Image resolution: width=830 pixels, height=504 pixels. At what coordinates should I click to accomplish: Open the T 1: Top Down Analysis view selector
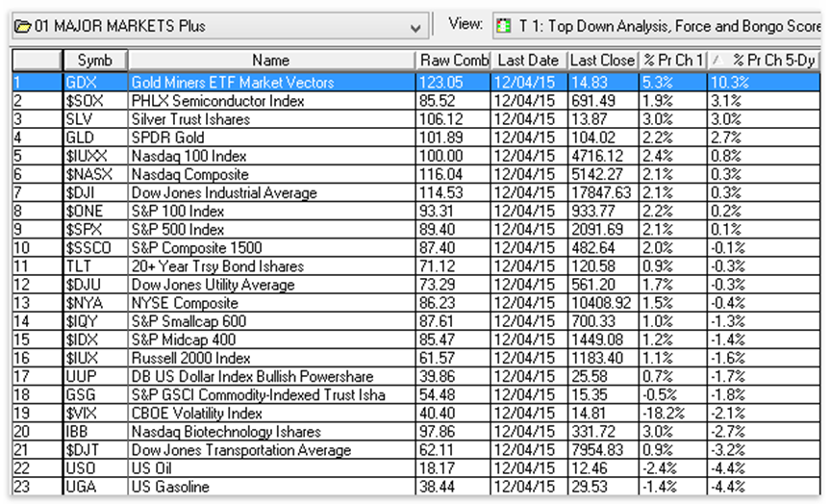coord(656,26)
